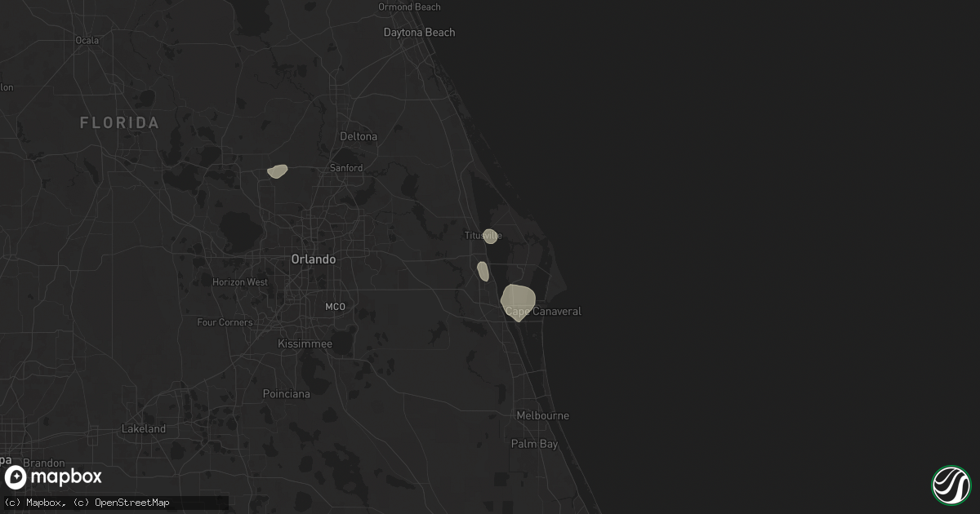
Task: Click the FLORIDA state label
Action: 119,123
